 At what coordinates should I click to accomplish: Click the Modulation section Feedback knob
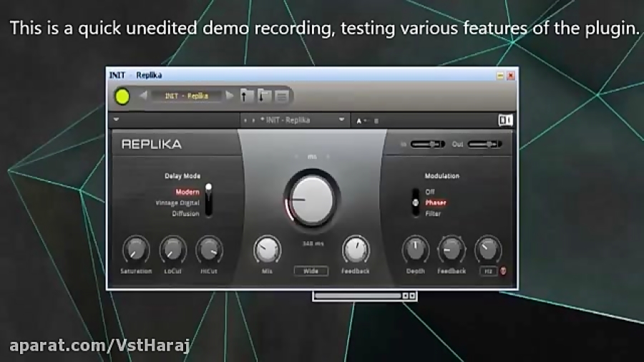tap(452, 250)
